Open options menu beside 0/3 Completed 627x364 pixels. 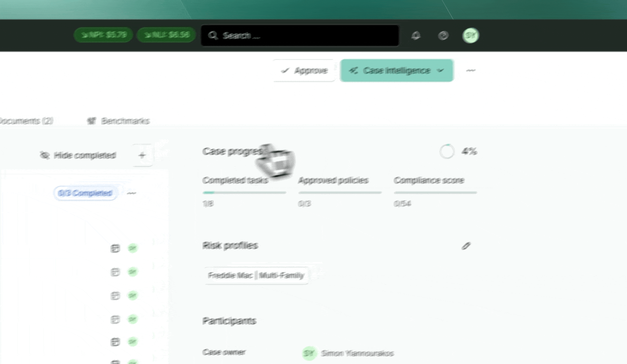(131, 193)
